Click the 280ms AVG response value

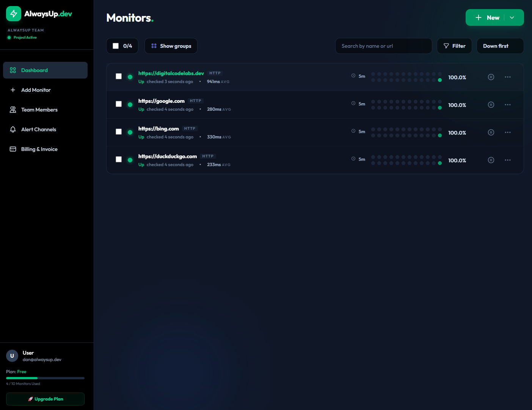click(x=219, y=109)
